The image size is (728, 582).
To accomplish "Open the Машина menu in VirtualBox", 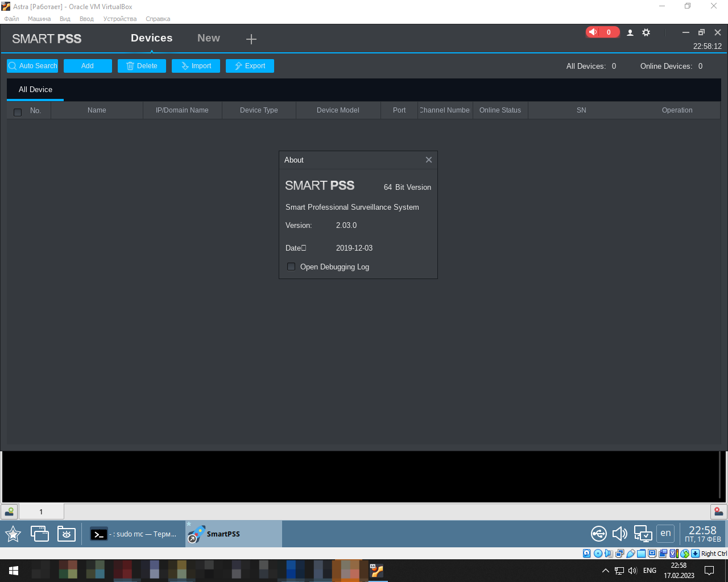I will click(39, 19).
